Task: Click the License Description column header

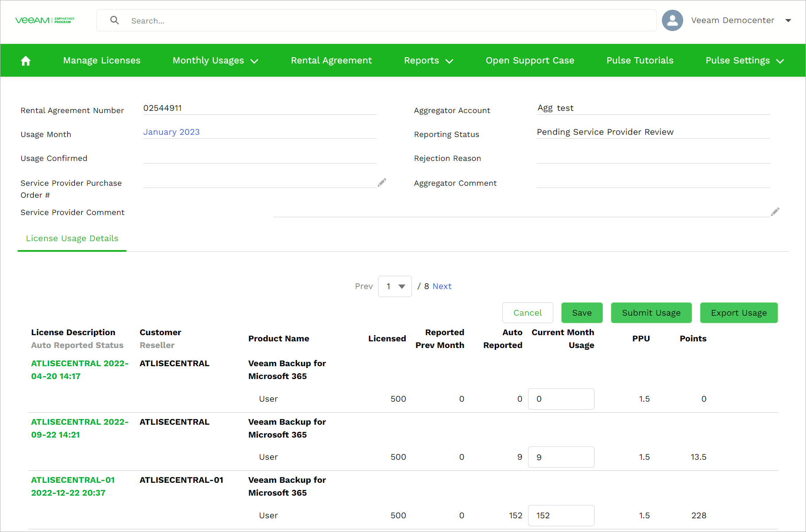Action: coord(73,332)
